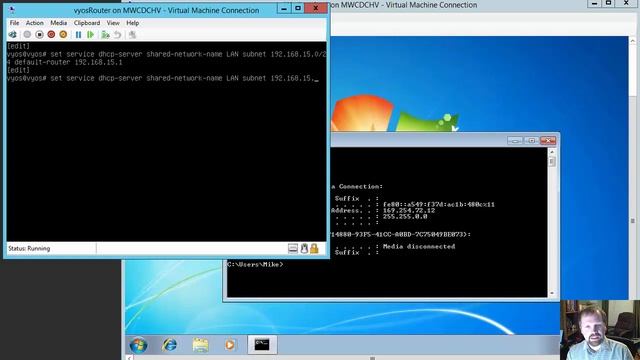Minimize the vyosRouter VM Connection window
Viewport: 640px width, 360px height.
click(x=284, y=9)
